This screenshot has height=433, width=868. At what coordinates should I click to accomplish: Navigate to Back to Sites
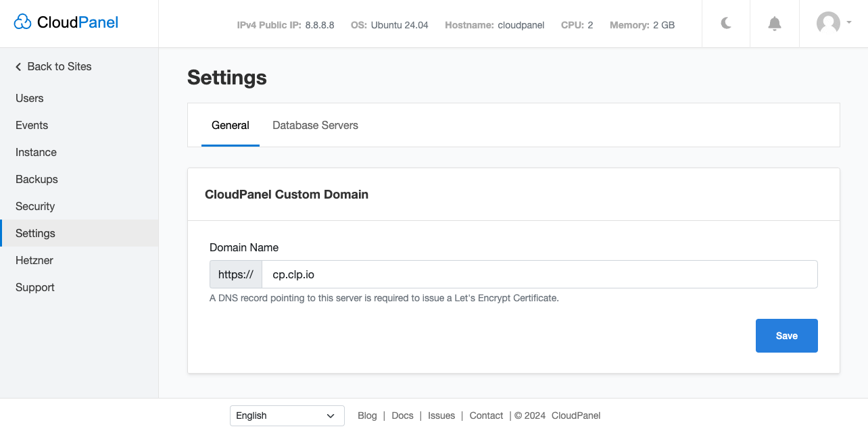pos(59,66)
